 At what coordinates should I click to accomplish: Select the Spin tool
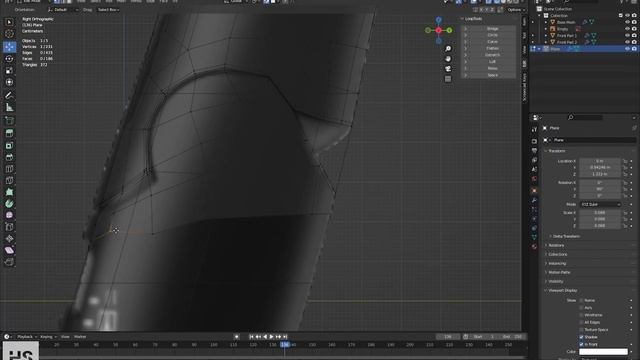point(9,203)
